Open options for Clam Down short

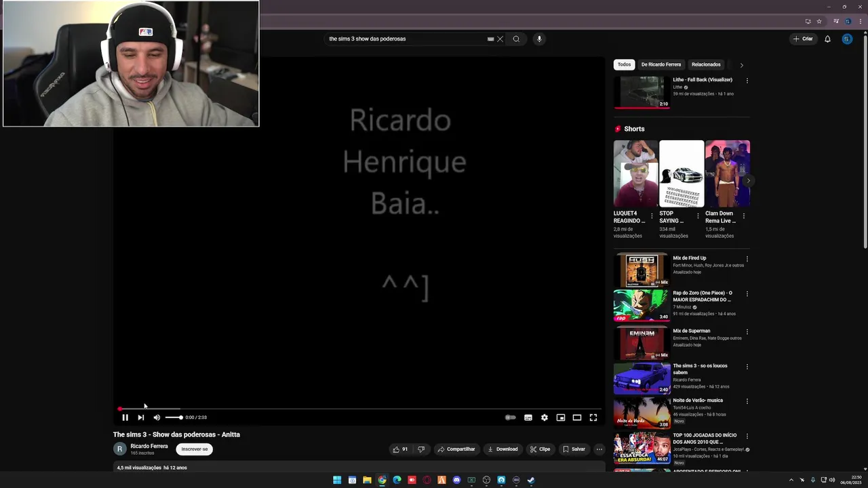click(x=744, y=216)
